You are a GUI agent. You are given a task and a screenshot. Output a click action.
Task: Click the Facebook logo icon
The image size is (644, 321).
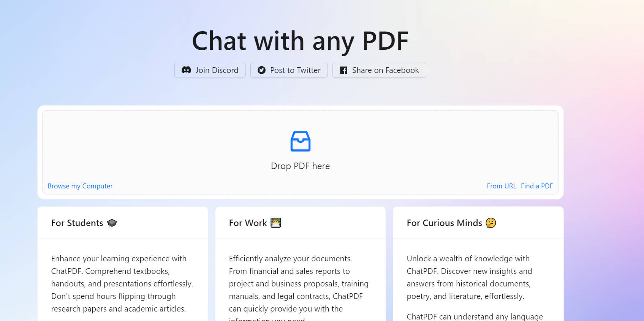pyautogui.click(x=343, y=70)
